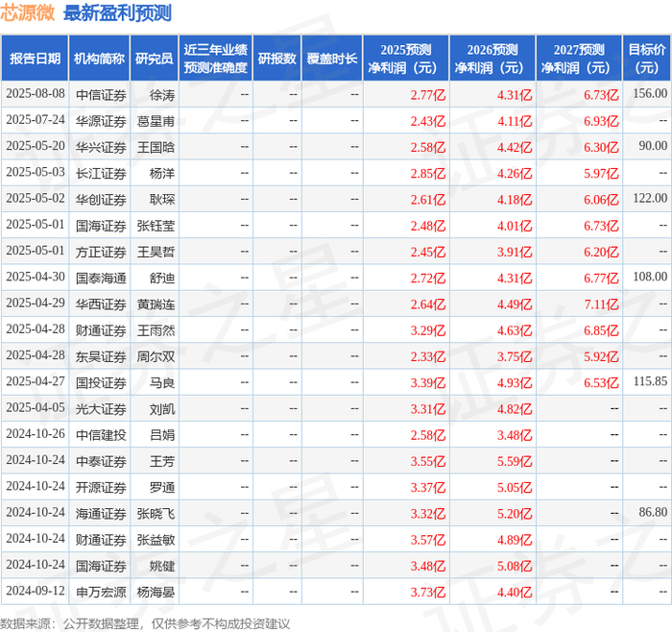Image resolution: width=672 pixels, height=632 pixels.
Task: Select the 目标价 column header
Action: [646, 59]
